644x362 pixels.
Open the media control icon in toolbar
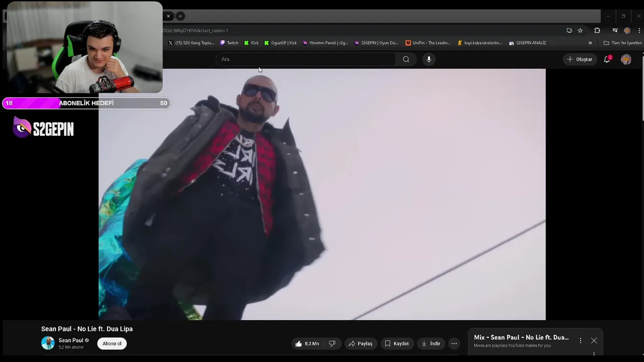click(615, 31)
